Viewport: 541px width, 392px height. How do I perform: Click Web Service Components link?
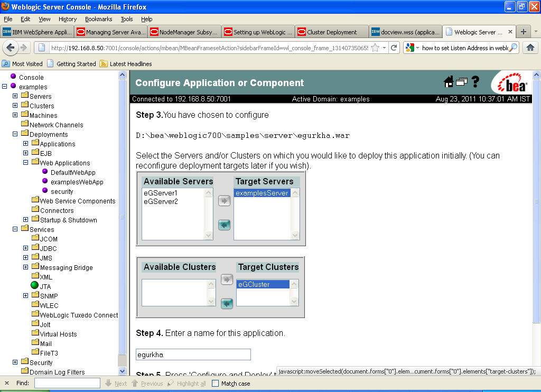pos(78,201)
